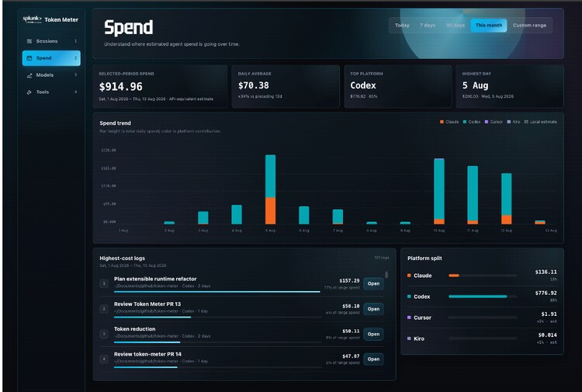582x392 pixels.
Task: Click the 4 Aug bar in the chart
Action: coord(237,214)
